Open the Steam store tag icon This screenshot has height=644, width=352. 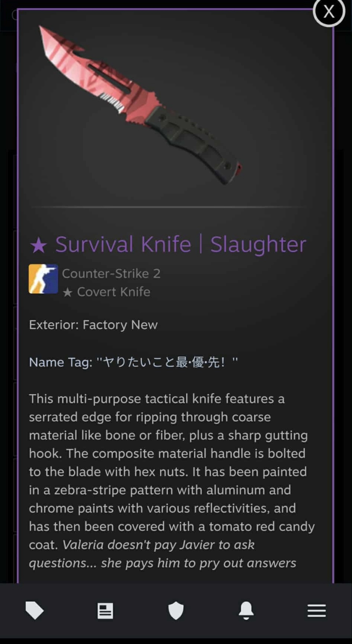pyautogui.click(x=35, y=611)
